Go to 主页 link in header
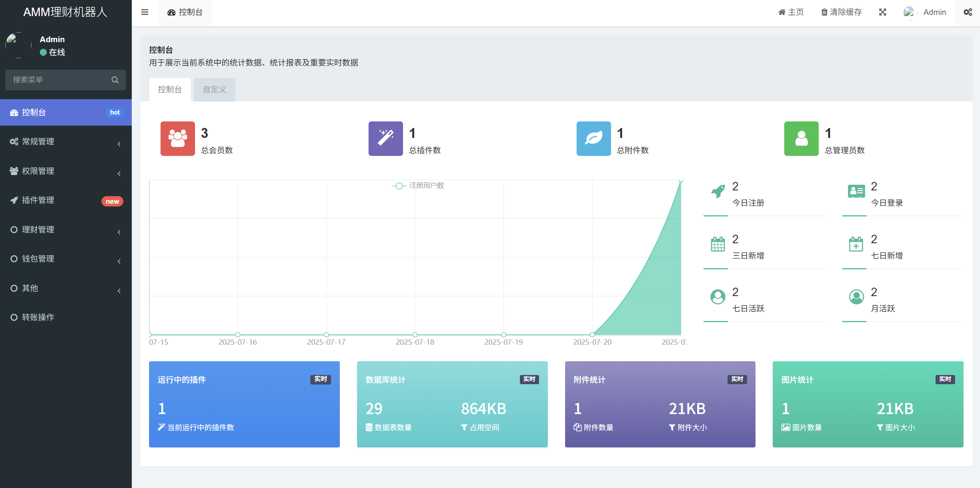Image resolution: width=980 pixels, height=488 pixels. point(791,12)
